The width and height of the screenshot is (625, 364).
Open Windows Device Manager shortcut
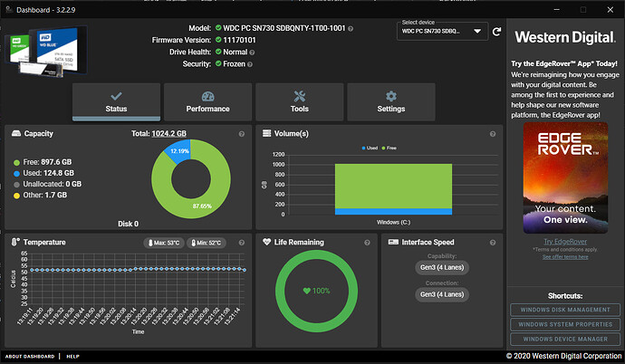[x=565, y=339]
